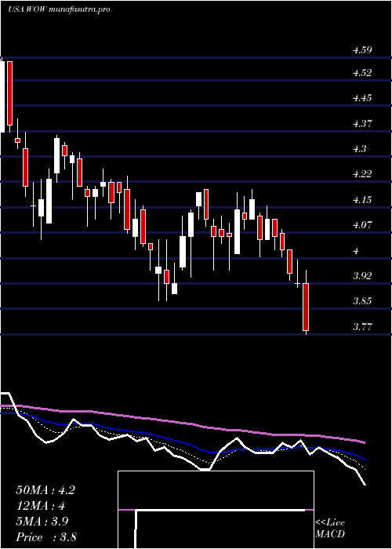Click the 3.92 price axis label

[x=362, y=275]
